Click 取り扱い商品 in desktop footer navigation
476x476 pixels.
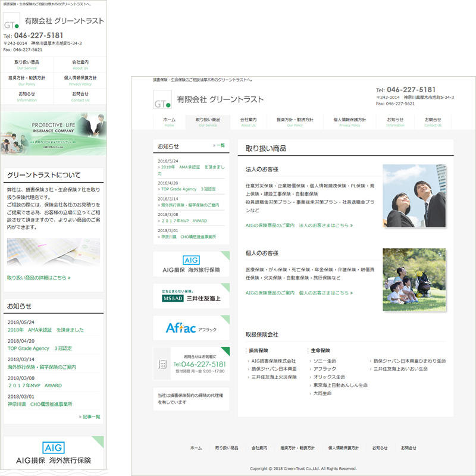pos(227,448)
